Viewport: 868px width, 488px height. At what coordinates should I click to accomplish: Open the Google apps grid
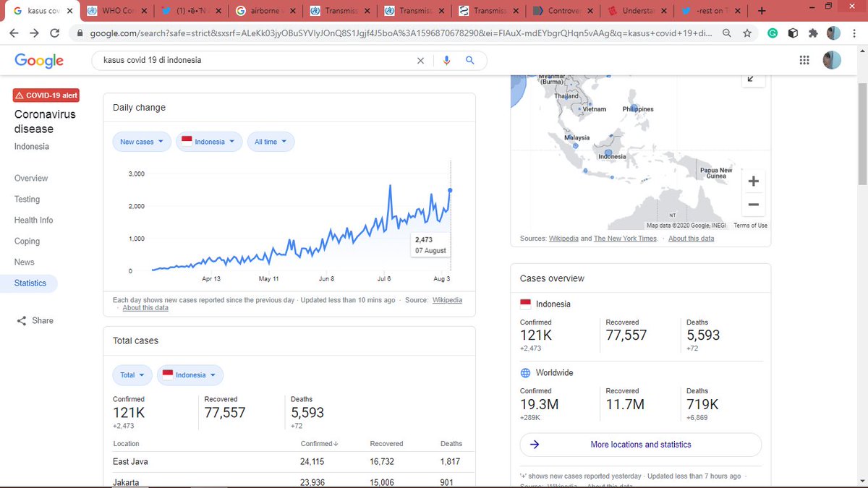click(804, 61)
